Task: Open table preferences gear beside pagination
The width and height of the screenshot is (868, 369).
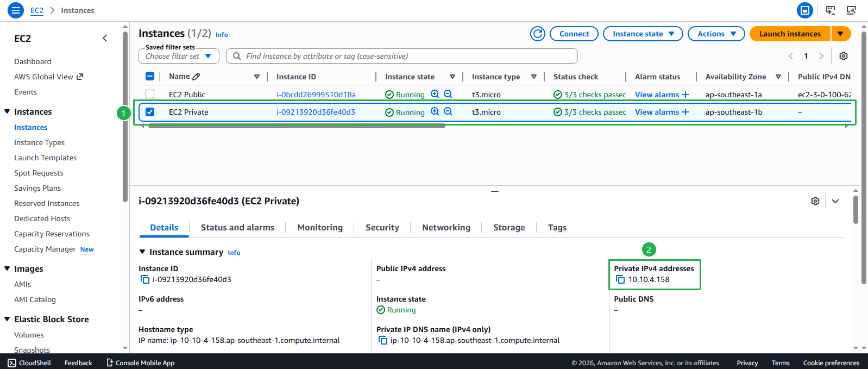Action: (844, 56)
